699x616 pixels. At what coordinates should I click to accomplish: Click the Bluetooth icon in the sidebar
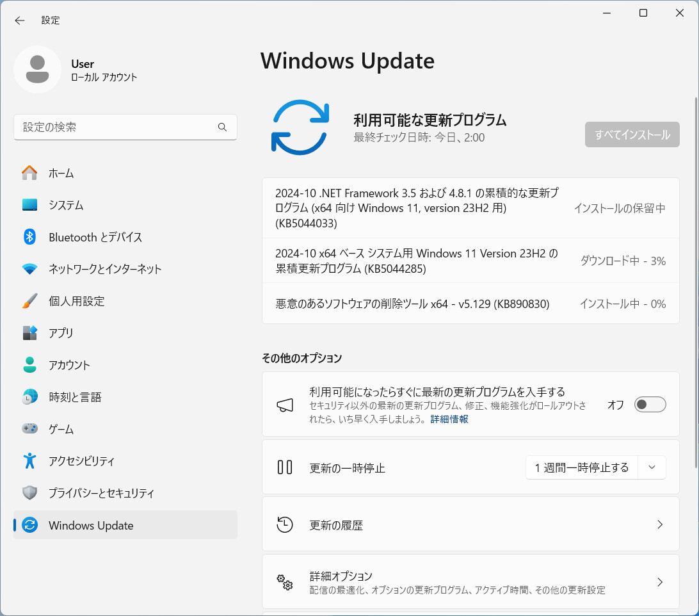click(29, 237)
